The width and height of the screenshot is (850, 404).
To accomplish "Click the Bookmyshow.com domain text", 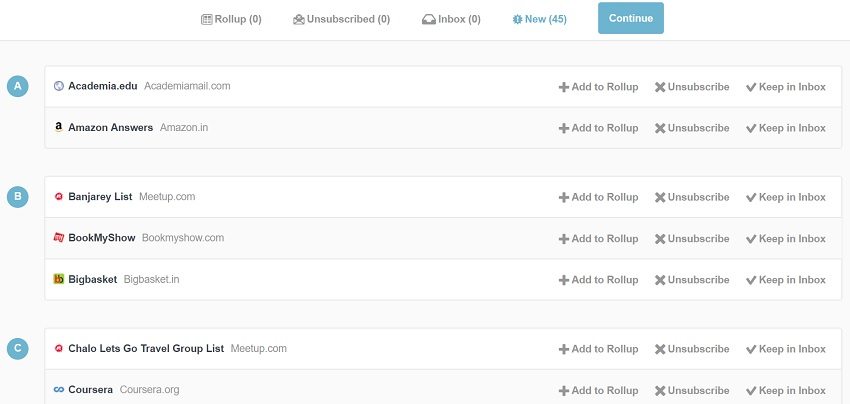I will click(183, 238).
